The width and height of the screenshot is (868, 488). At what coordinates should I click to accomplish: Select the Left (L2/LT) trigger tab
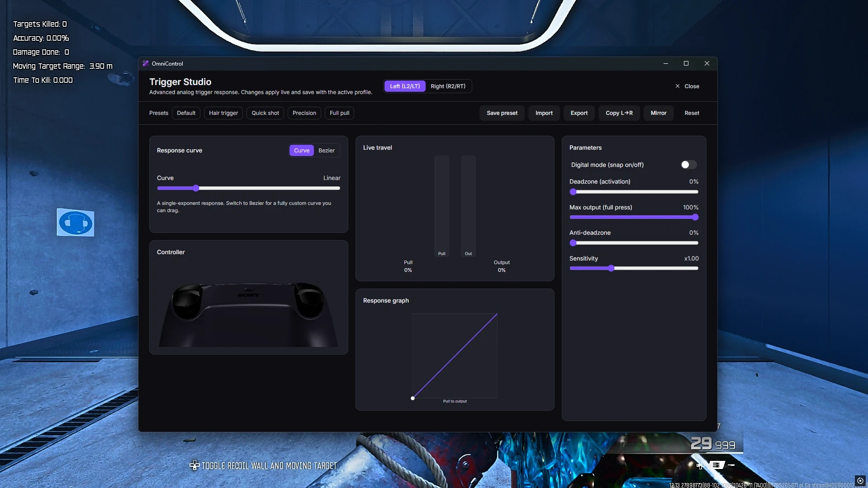pos(405,86)
